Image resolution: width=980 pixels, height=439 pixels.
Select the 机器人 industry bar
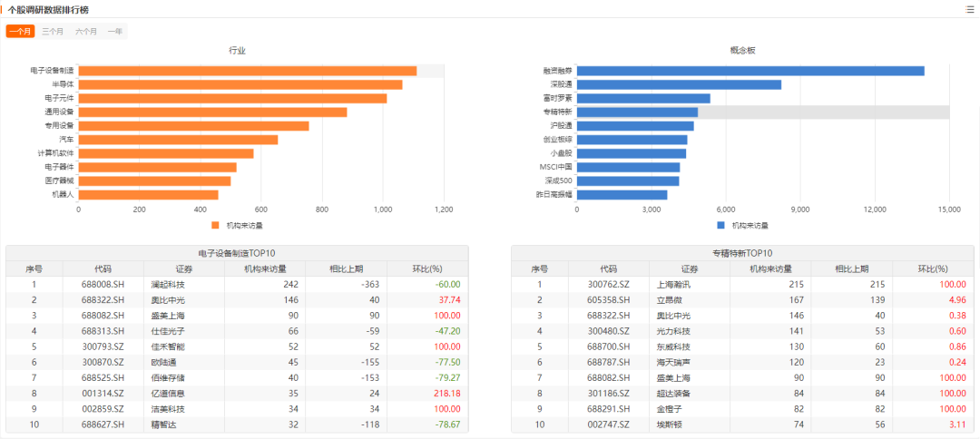(148, 194)
